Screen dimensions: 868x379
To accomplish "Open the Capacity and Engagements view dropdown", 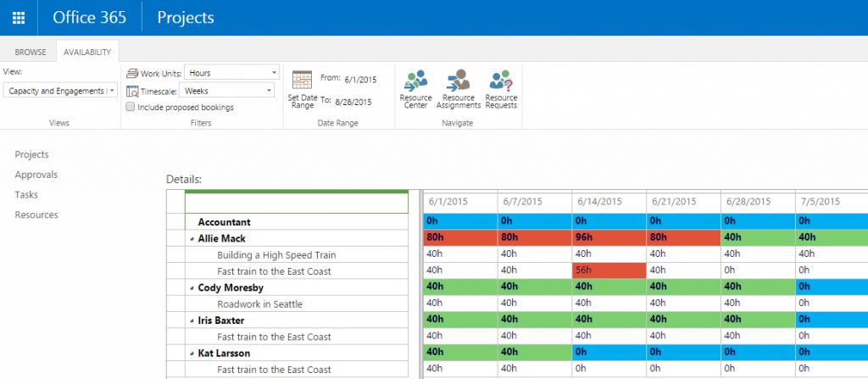I will pos(59,91).
